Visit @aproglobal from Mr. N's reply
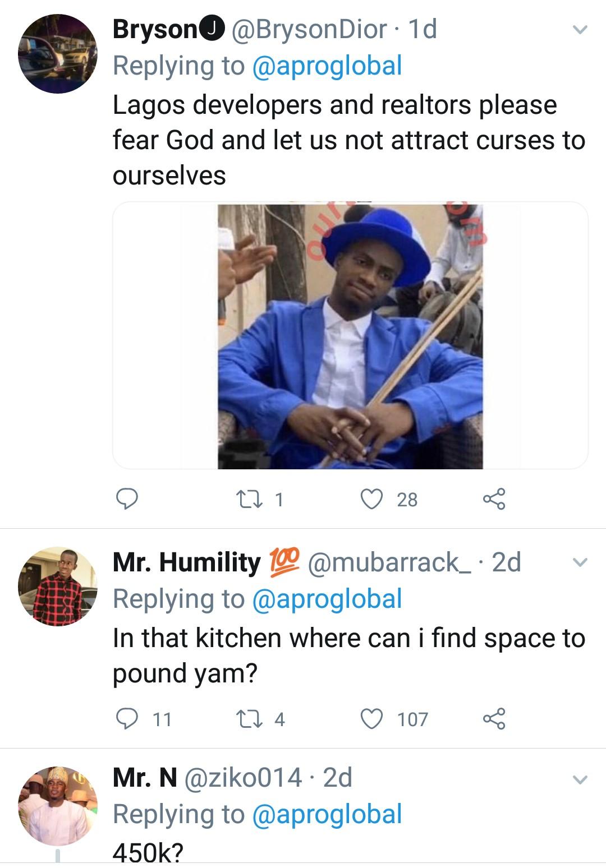Viewport: 606px width, 868px height. tap(327, 814)
